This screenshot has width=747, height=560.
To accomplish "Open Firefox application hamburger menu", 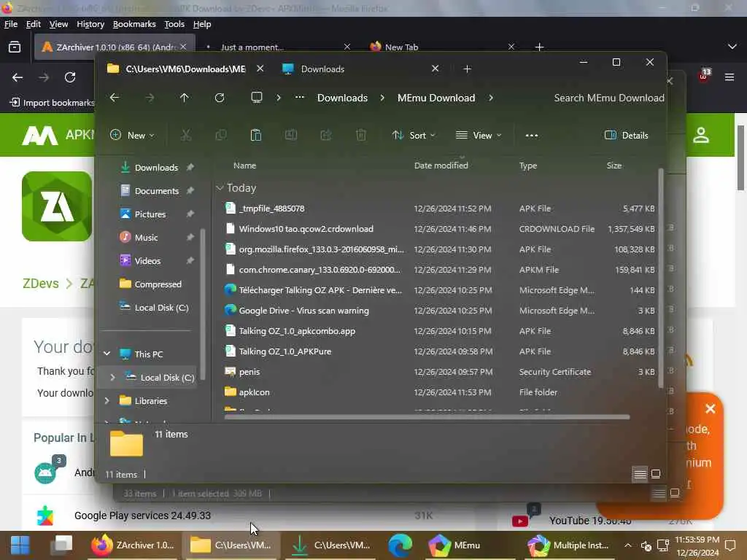I will tap(729, 77).
